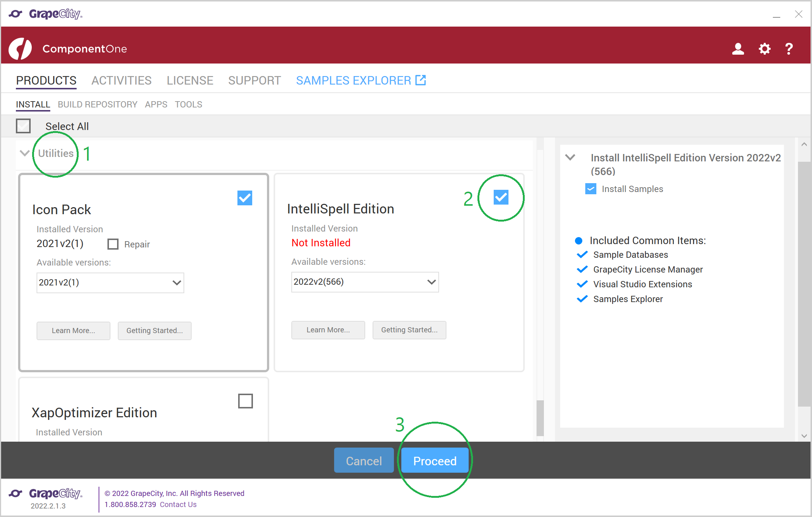The width and height of the screenshot is (812, 517).
Task: Click the version number 2022.2.1.3
Action: (48, 506)
